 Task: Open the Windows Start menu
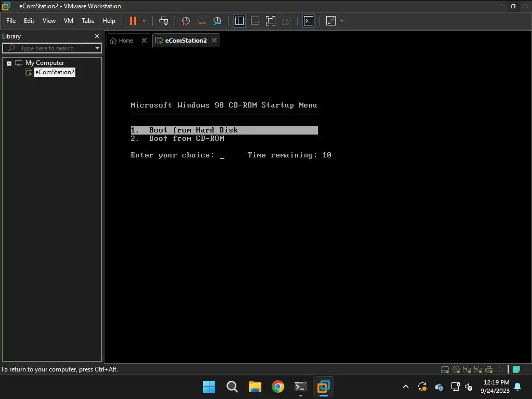[x=209, y=387]
